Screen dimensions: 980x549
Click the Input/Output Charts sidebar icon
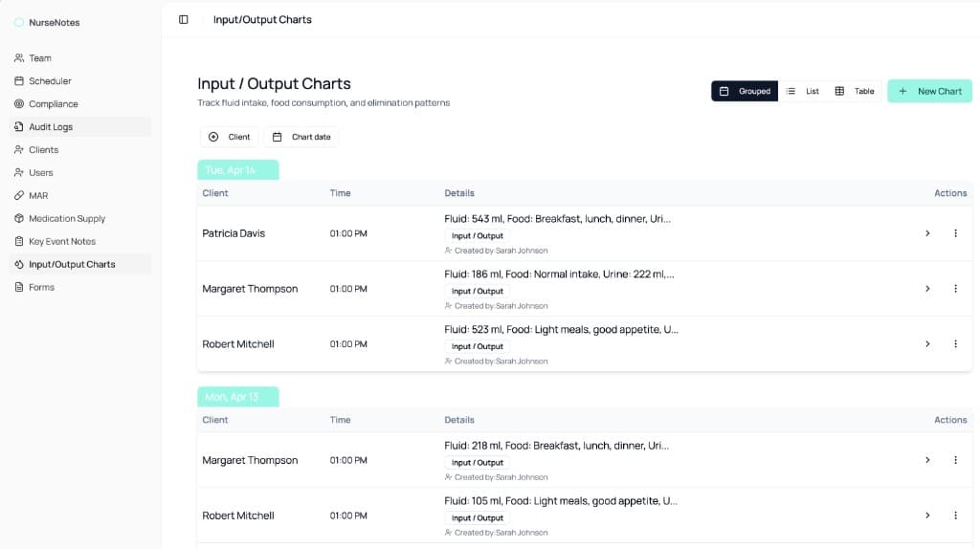19,264
